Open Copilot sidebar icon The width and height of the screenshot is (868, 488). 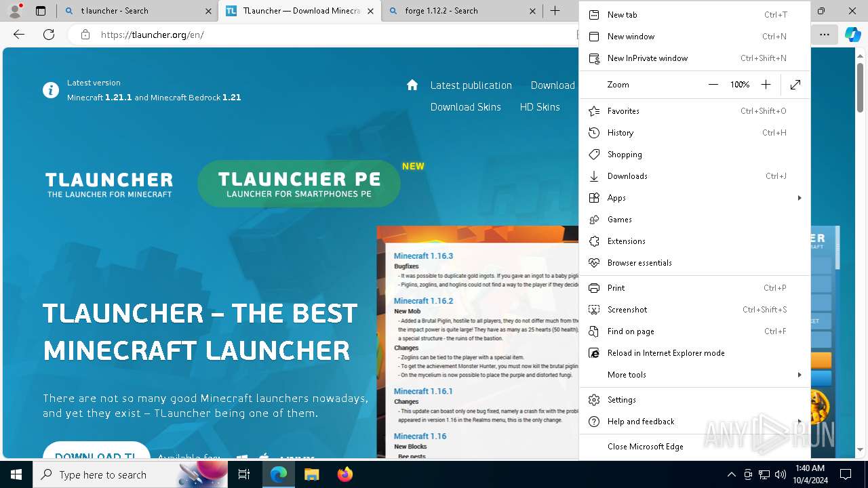pos(852,35)
